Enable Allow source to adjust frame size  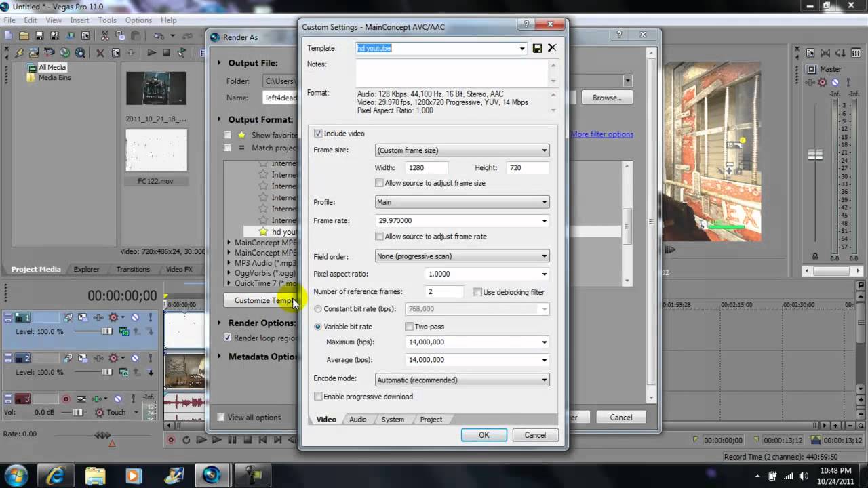tap(379, 183)
